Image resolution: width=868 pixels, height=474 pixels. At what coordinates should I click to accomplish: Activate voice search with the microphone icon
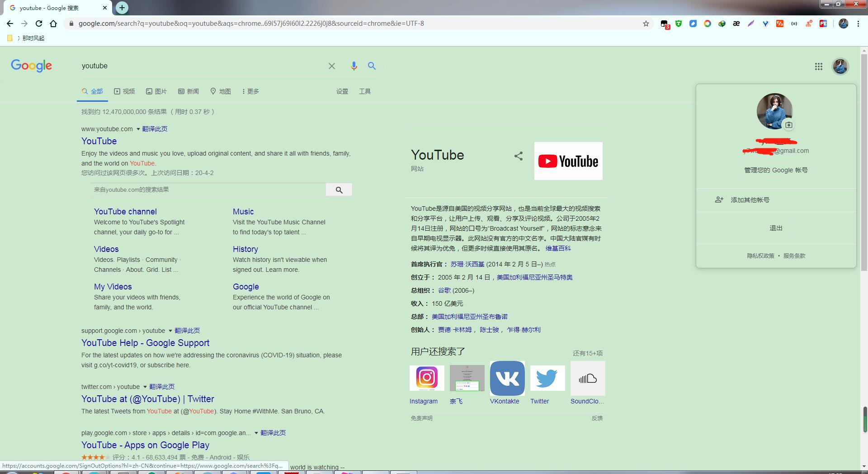(x=354, y=66)
